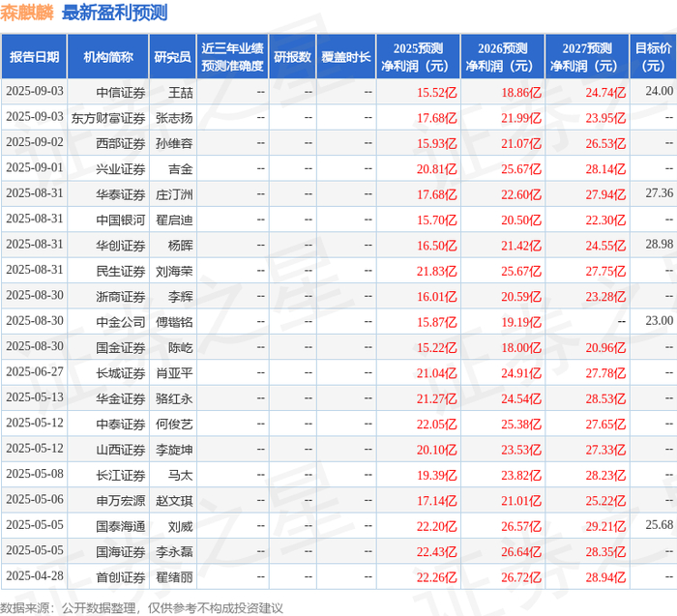The height and width of the screenshot is (616, 677).
Task: Click the 2025 forecast value 22.43亿
Action: 436,551
